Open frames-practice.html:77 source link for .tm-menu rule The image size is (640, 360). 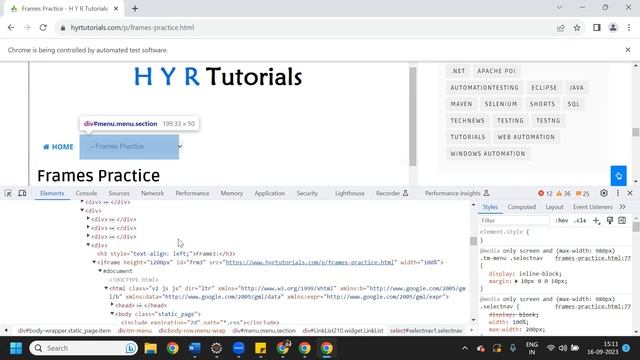(x=593, y=258)
